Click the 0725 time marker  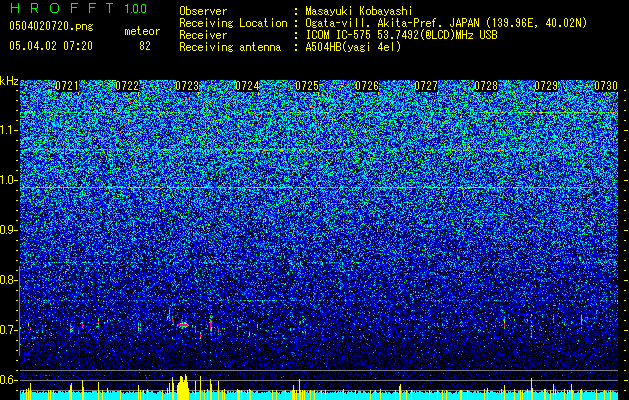[x=307, y=86]
